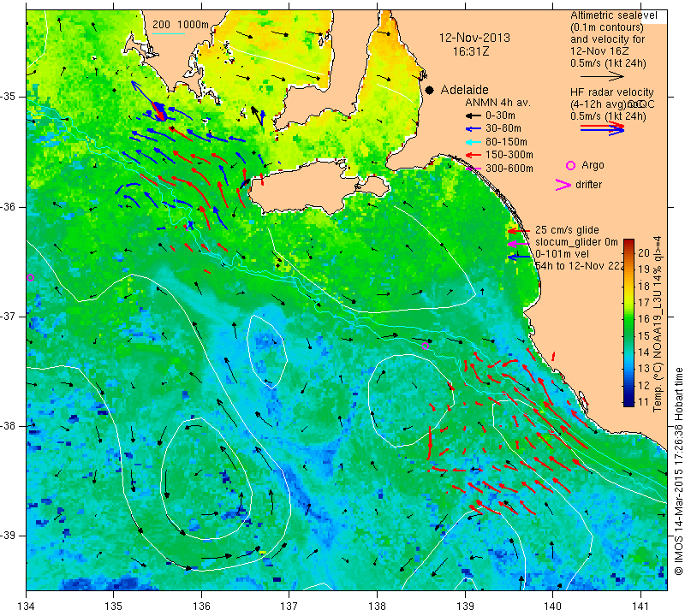Viewport: 685px width, 616px height.
Task: Click the 0-101m vel label
Action: tap(562, 254)
